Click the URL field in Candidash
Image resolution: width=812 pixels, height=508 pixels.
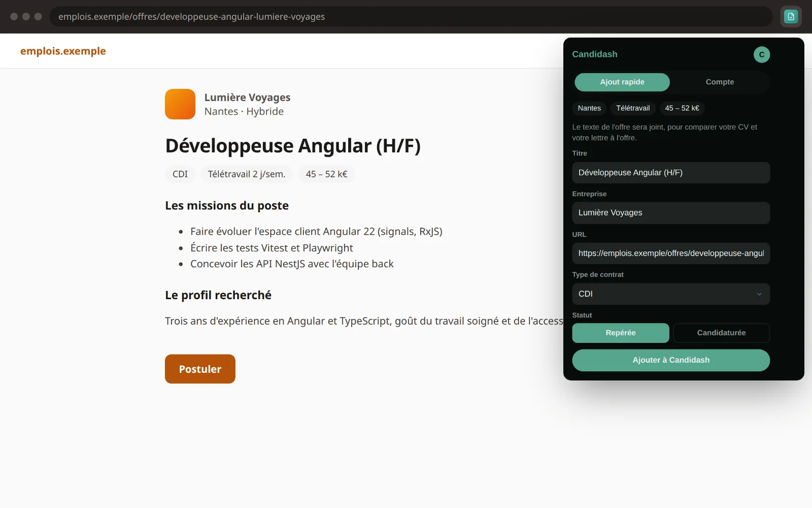pos(671,253)
